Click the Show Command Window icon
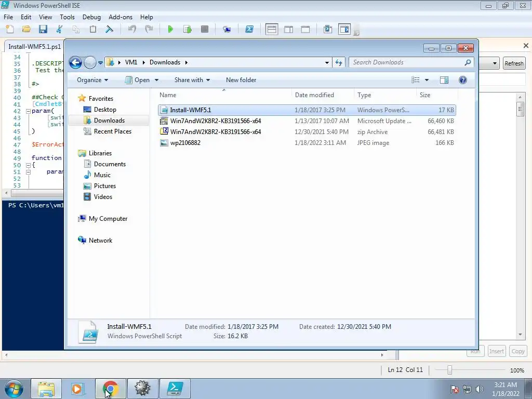The width and height of the screenshot is (532, 399). click(328, 29)
